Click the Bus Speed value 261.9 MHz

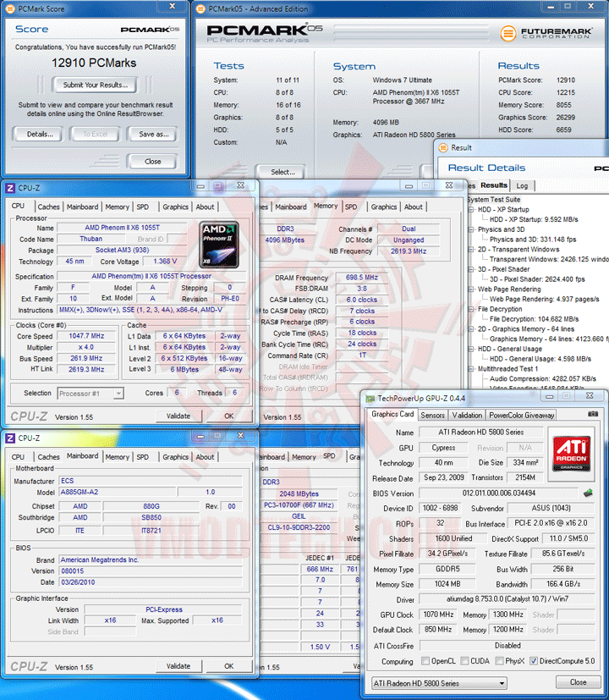[x=86, y=358]
